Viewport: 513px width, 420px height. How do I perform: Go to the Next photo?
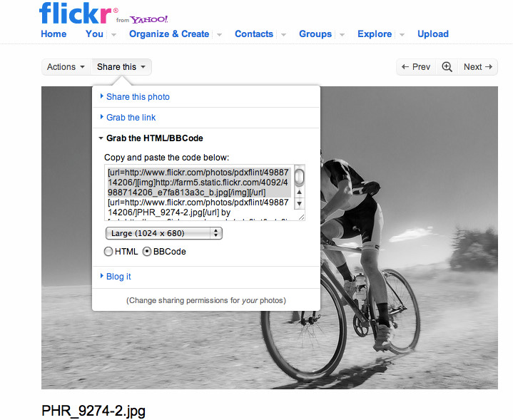click(477, 67)
